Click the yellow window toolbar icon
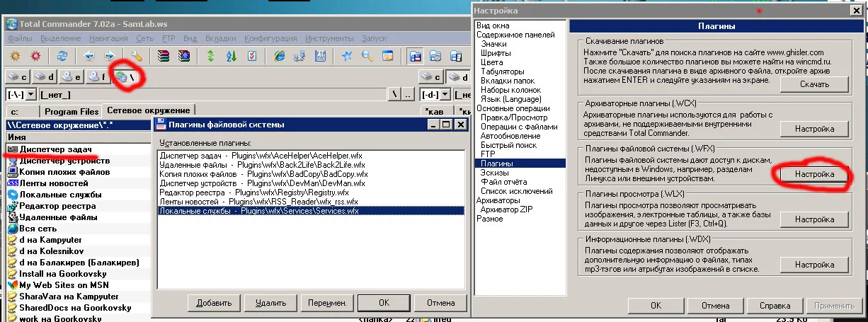 [x=388, y=55]
